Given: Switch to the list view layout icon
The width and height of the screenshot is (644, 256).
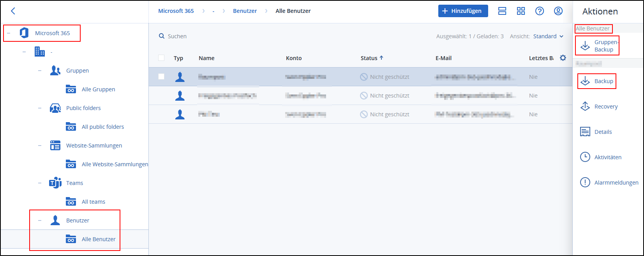Looking at the screenshot, I should point(502,11).
